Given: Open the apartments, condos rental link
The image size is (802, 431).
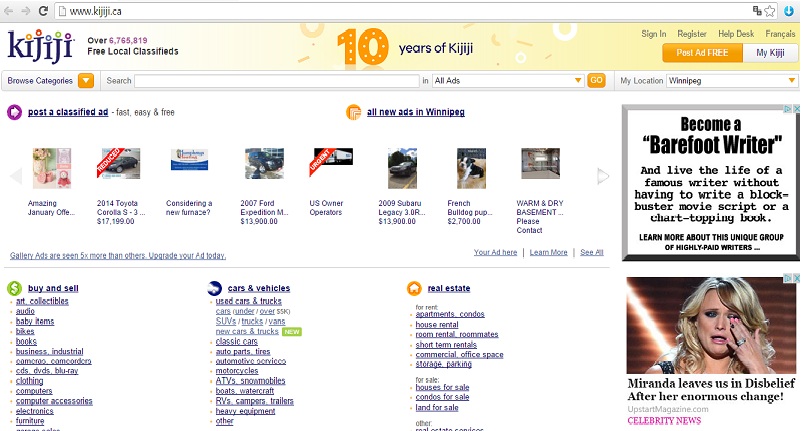Looking at the screenshot, I should [450, 314].
